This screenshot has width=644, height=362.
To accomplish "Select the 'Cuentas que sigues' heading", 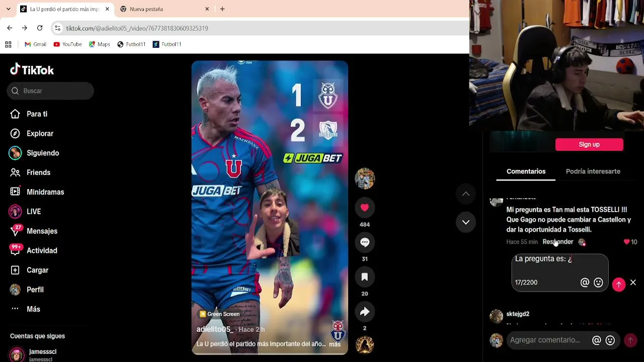I will (x=37, y=336).
